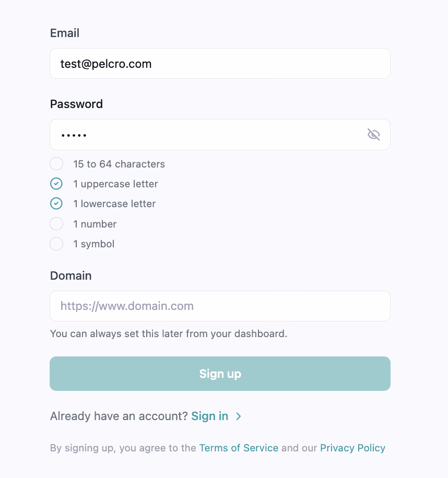The image size is (448, 478).
Task: Click the uppercase letter checkmark icon
Action: 56,184
